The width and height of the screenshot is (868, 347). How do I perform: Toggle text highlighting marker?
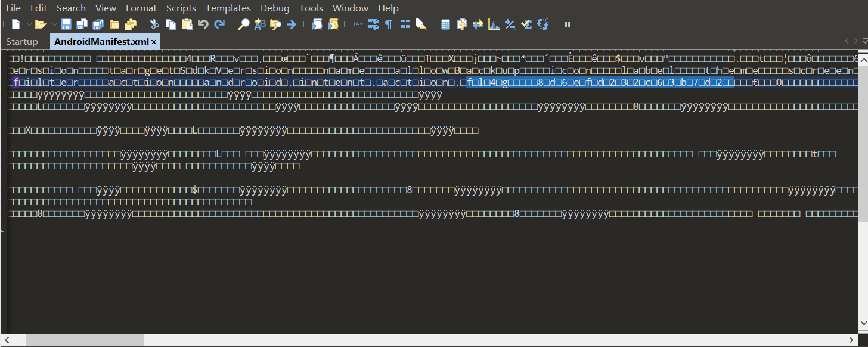click(x=421, y=24)
